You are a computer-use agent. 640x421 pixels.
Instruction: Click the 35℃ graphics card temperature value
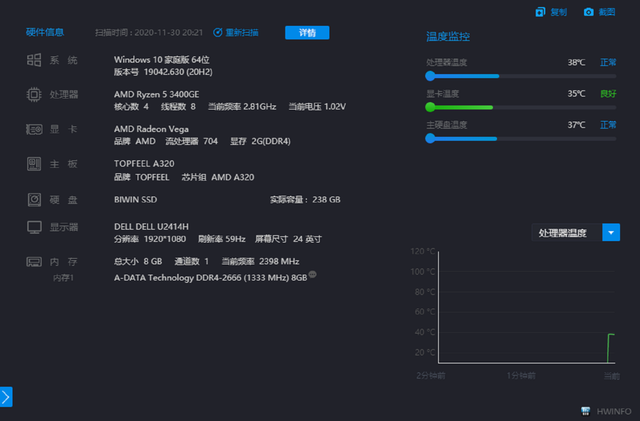tap(576, 94)
